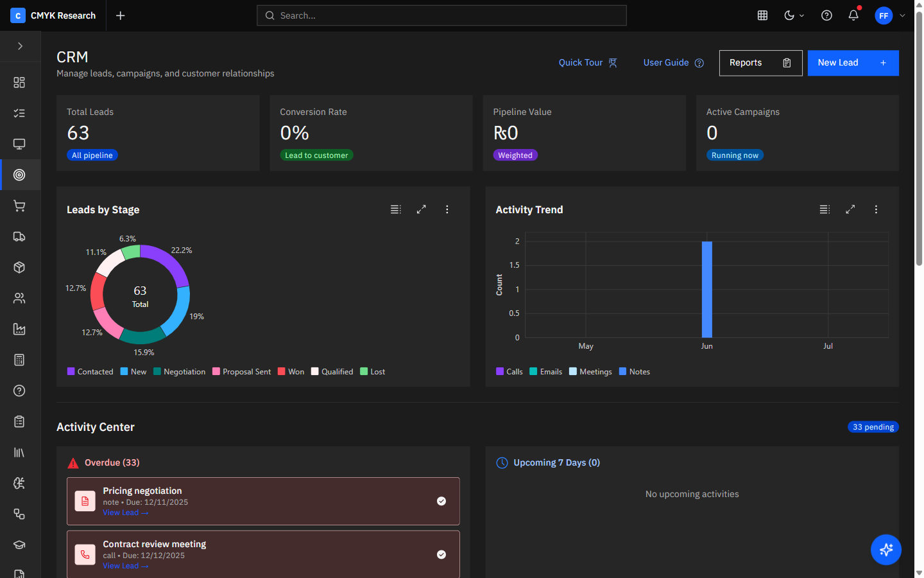Expand Leads by Stage chart fullscreen
This screenshot has width=924, height=578.
click(422, 209)
